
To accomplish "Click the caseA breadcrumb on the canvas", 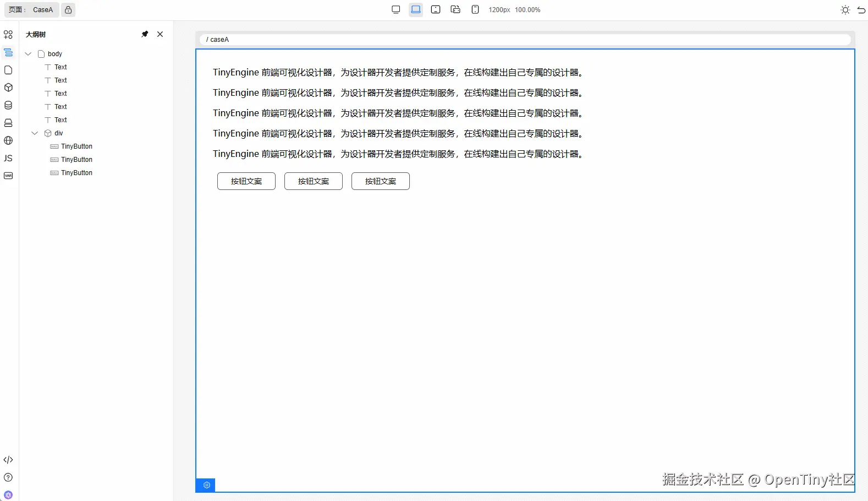I will click(219, 40).
